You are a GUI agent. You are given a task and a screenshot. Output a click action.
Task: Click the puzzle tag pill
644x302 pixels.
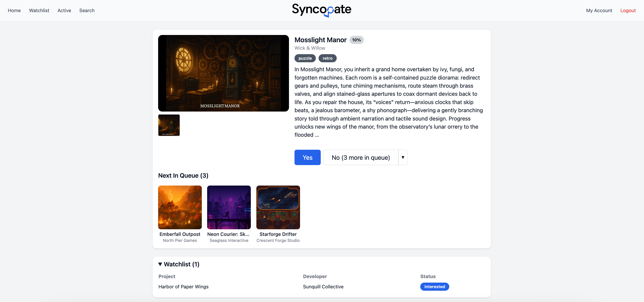(305, 58)
